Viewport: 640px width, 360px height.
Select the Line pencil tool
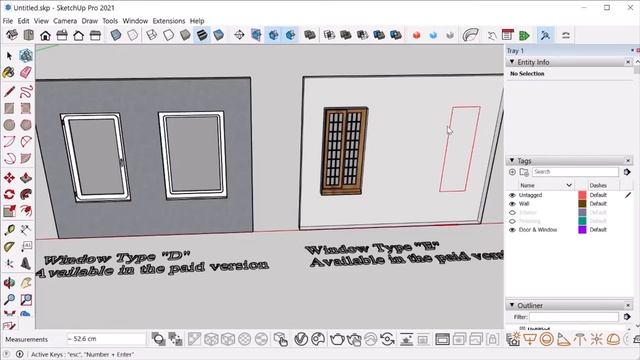point(9,91)
